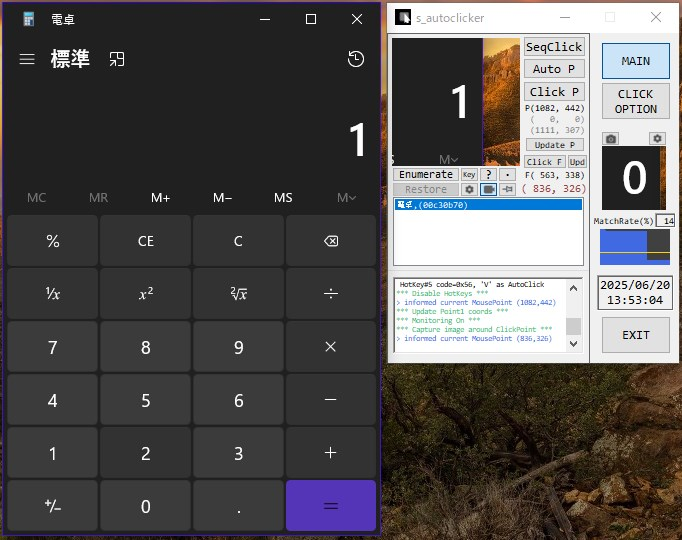Click the number 8 key
This screenshot has width=682, height=540.
point(146,347)
